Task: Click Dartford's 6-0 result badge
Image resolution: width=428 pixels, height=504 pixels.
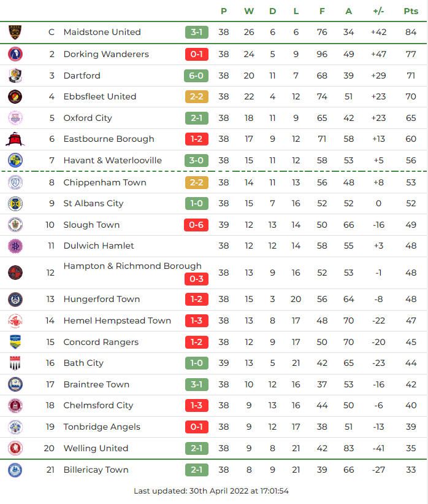Action: click(x=196, y=76)
